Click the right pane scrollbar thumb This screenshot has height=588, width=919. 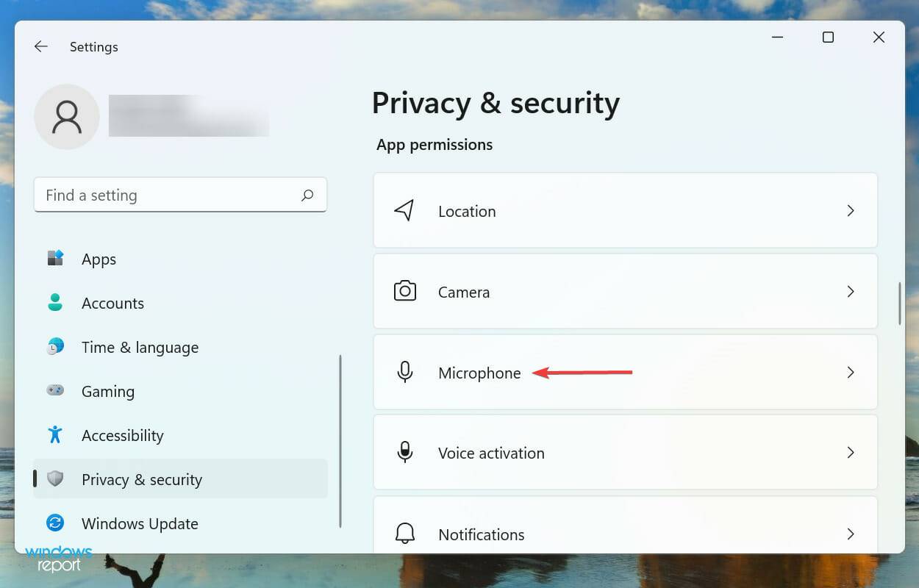click(900, 303)
